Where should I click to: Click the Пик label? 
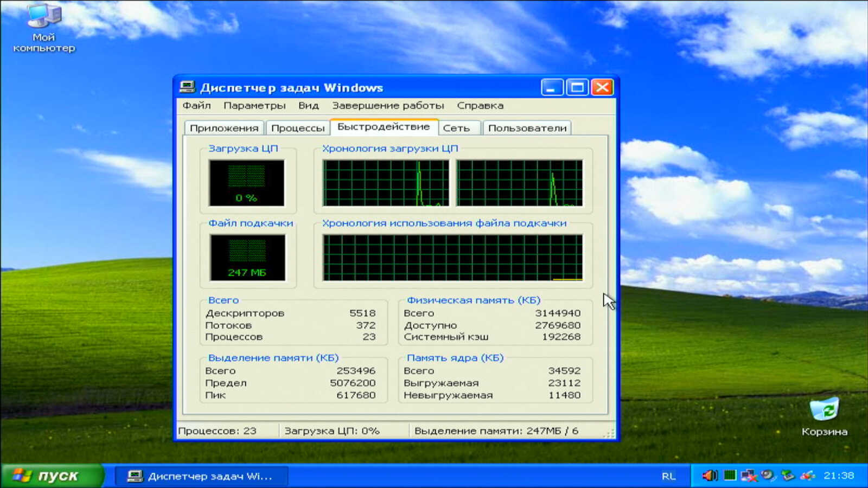[x=215, y=395]
